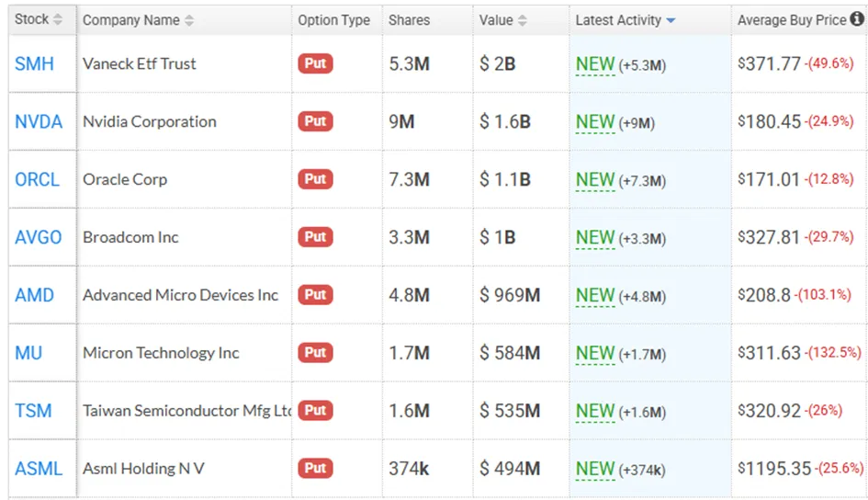Select the $ 494M value cell
Screen dimensions: 868x500
(x=510, y=469)
